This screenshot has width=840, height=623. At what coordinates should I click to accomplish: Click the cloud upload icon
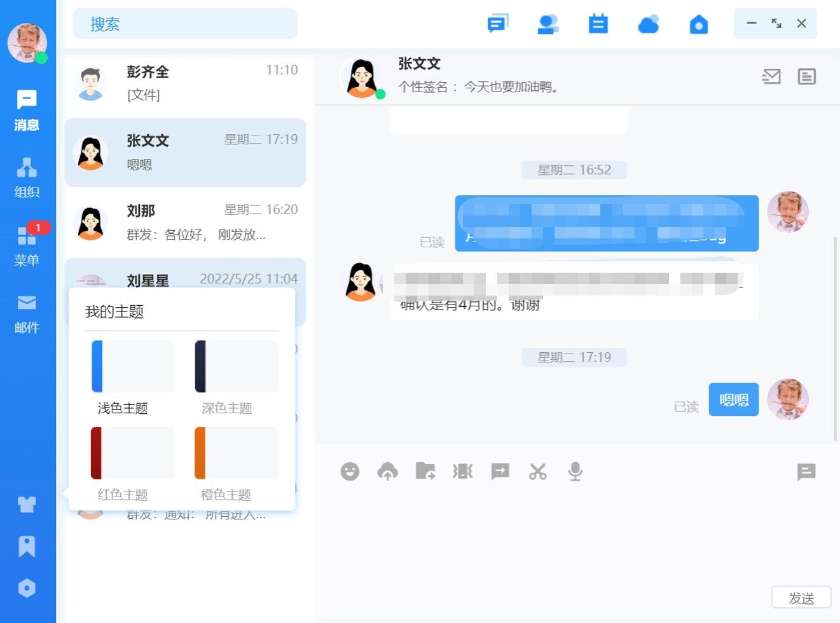387,471
